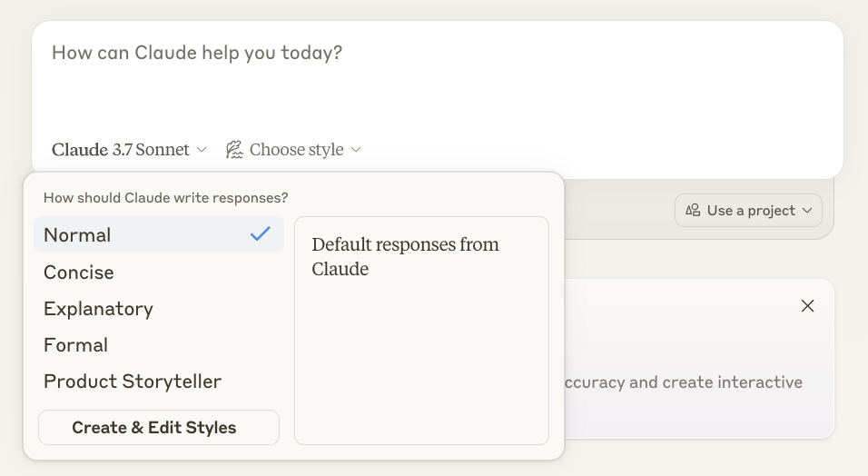Click the blue checkmark next to Normal
The width and height of the screenshot is (868, 476).
click(261, 234)
